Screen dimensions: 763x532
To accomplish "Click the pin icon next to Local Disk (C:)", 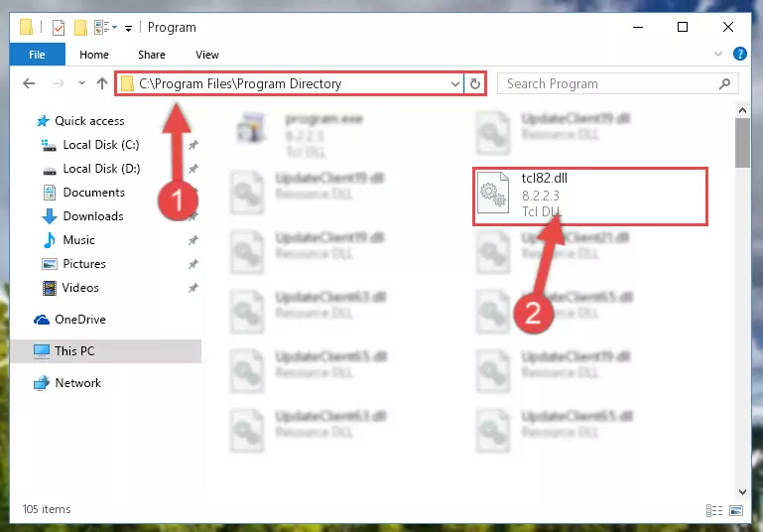I will (x=193, y=145).
